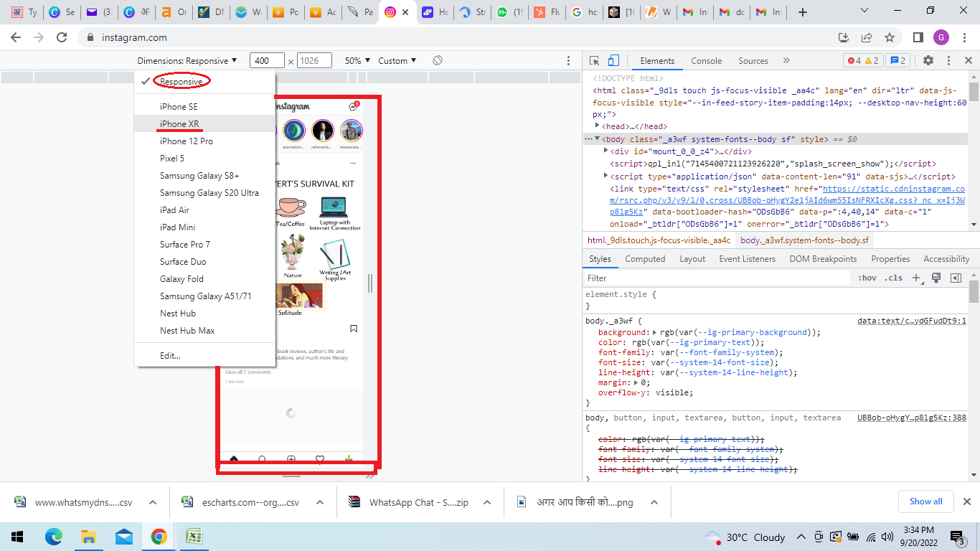Screen dimensions: 980x551
Task: Open the Event Listeners tab
Action: 747,259
